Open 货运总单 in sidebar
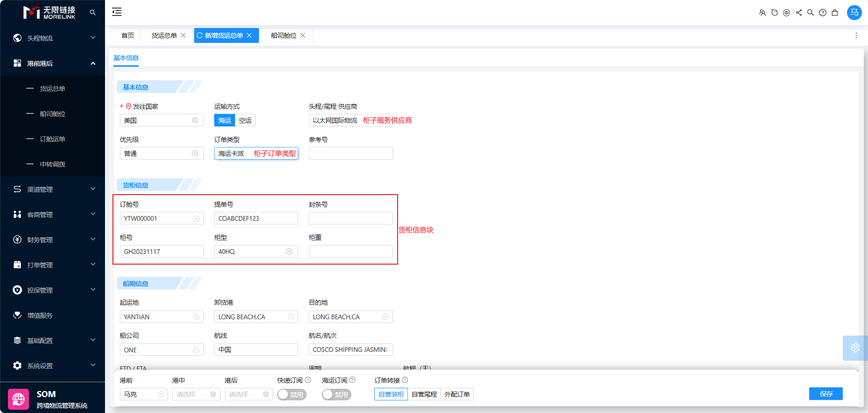The image size is (868, 413). point(53,89)
